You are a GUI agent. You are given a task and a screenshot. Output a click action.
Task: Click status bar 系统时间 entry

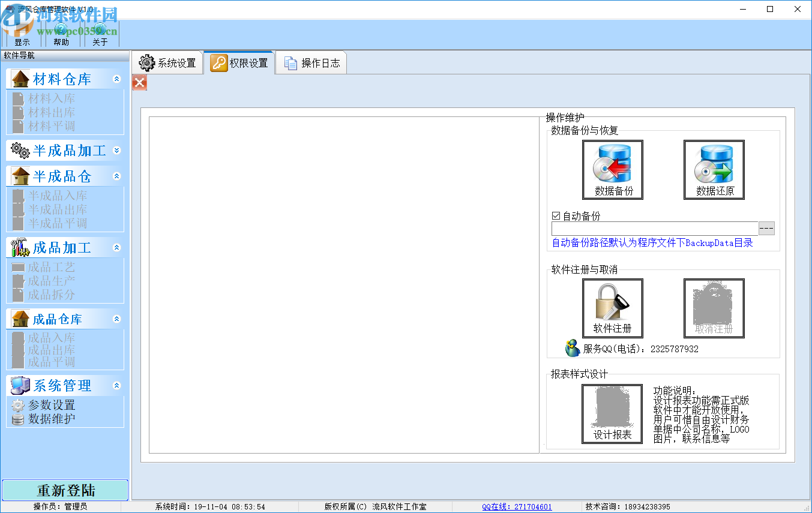click(210, 506)
